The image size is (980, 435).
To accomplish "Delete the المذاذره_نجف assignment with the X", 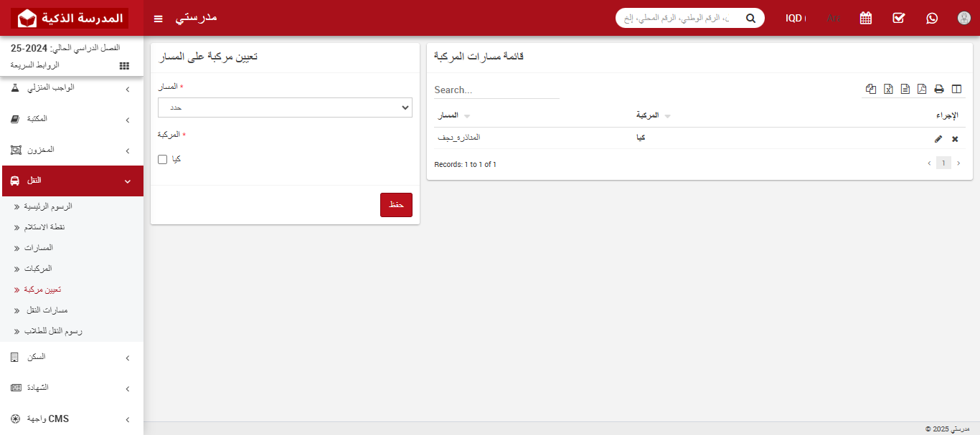I will pos(955,139).
